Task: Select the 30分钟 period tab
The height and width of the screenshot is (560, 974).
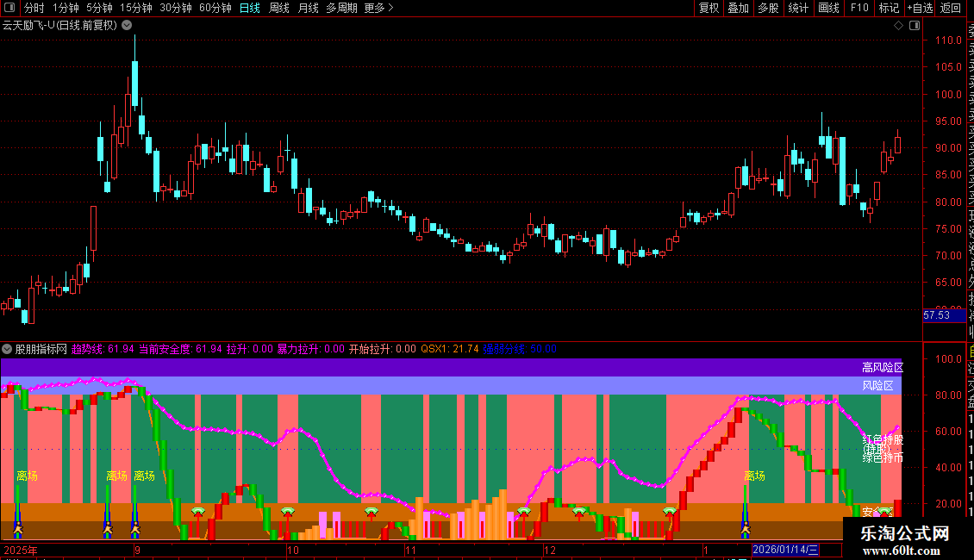Action: (176, 8)
